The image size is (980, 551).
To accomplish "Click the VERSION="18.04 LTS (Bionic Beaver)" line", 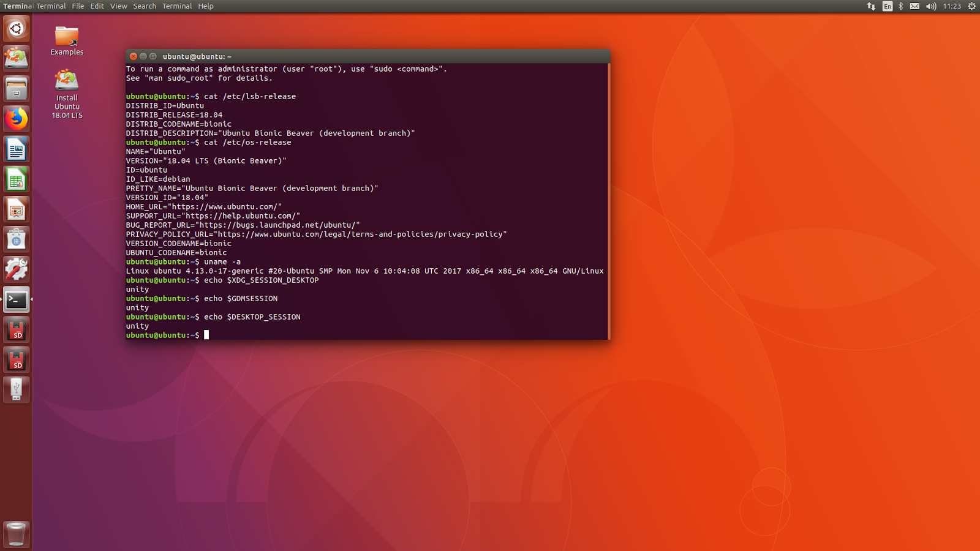I will click(206, 160).
